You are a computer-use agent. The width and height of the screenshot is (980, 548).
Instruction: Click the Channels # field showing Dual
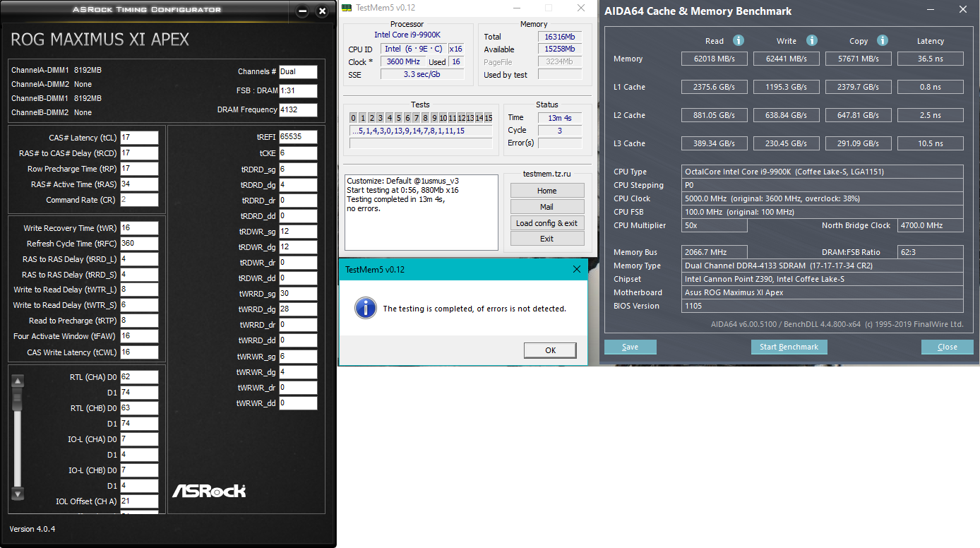pos(298,71)
